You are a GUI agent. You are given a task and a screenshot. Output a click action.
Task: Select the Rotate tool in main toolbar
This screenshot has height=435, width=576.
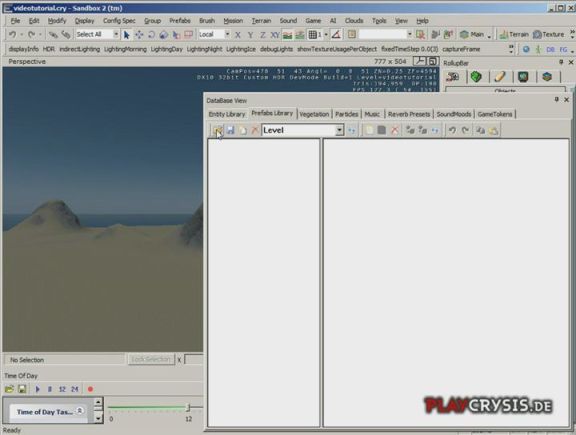click(x=151, y=35)
